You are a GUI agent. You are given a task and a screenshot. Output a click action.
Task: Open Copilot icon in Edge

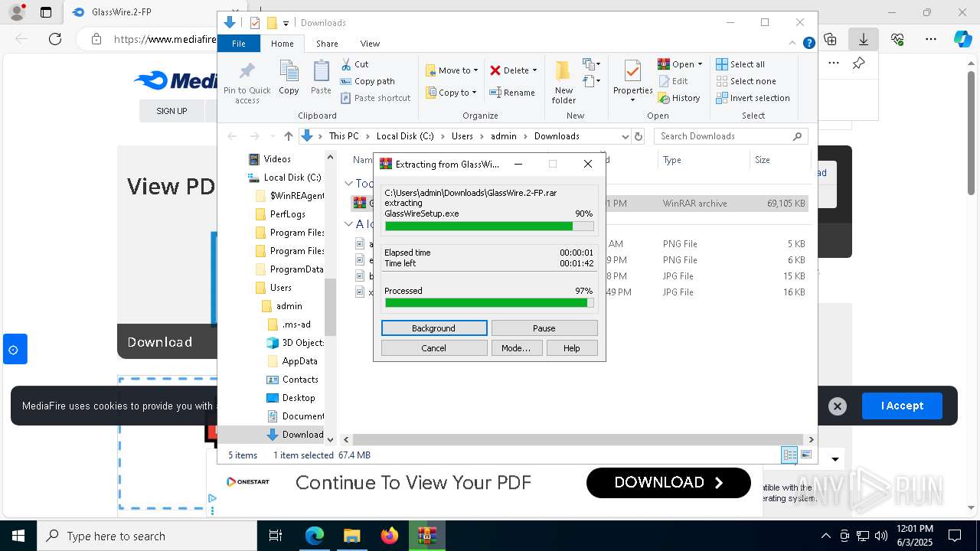point(962,39)
